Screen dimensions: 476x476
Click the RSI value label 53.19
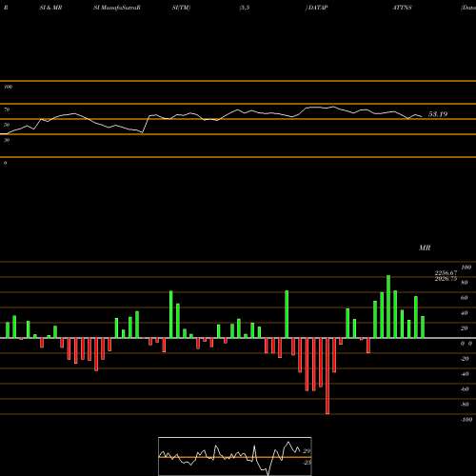click(438, 114)
